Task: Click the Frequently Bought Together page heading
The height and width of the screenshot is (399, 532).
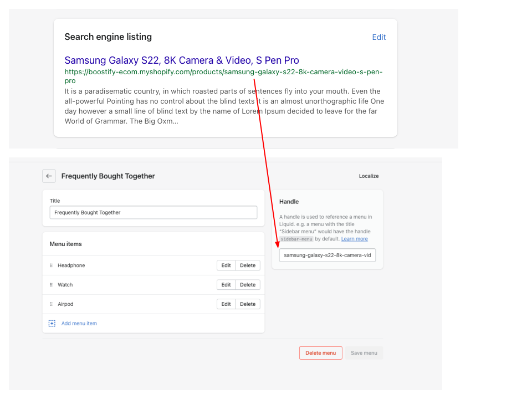Action: pyautogui.click(x=108, y=176)
